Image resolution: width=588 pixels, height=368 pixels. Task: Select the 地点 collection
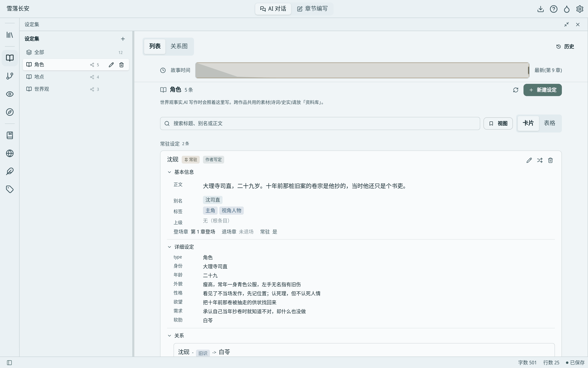[76, 77]
